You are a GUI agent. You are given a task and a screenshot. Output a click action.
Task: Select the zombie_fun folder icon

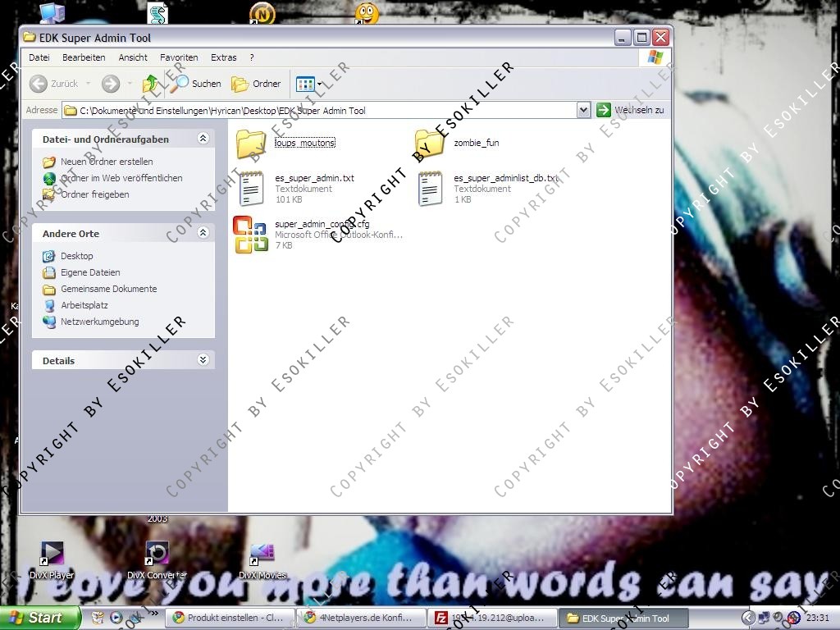[x=430, y=144]
